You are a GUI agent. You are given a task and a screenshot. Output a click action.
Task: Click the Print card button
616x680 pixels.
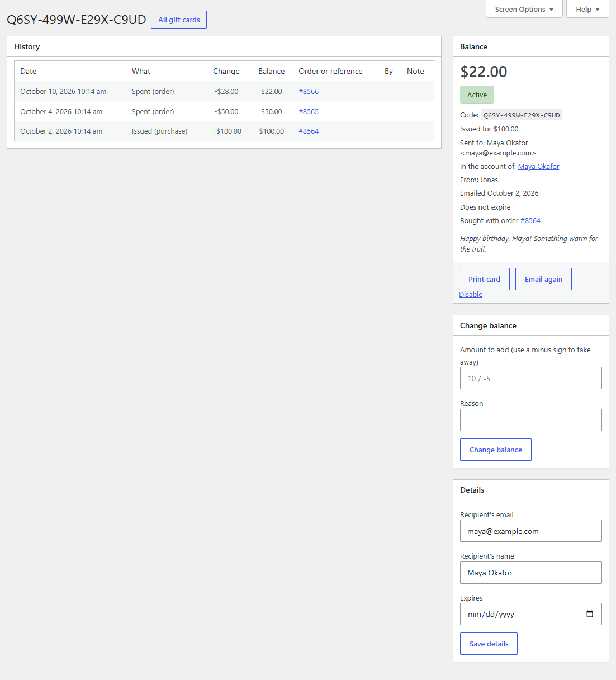484,279
